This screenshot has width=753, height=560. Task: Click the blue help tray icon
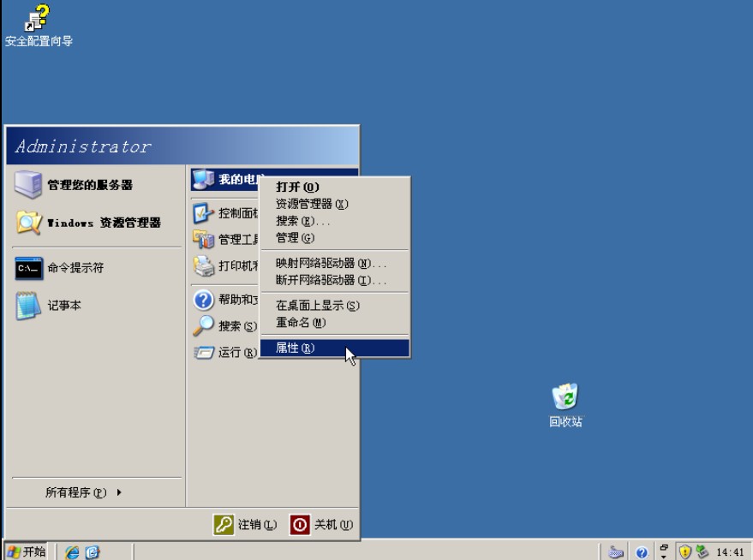(x=642, y=553)
